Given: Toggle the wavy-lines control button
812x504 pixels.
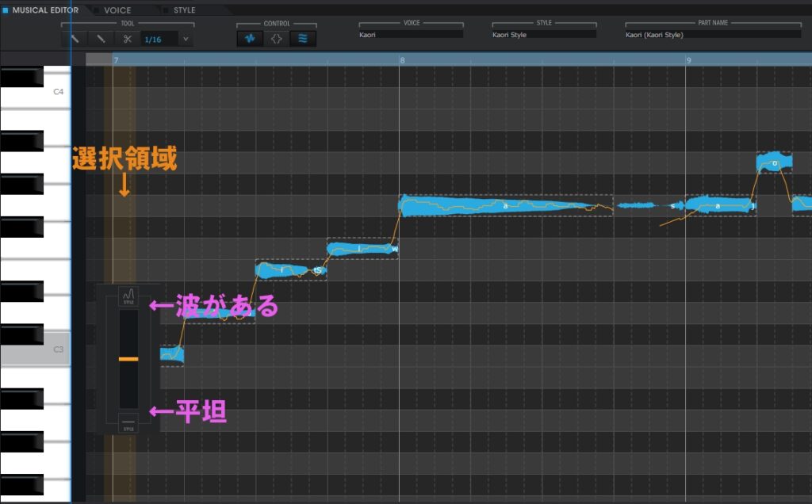Looking at the screenshot, I should tap(303, 38).
